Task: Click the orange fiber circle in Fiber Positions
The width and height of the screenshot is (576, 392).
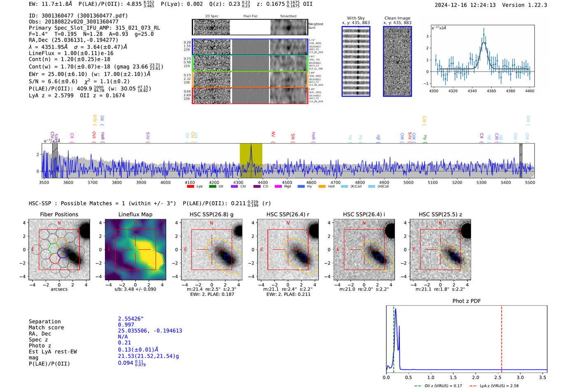Action: click(x=62, y=243)
